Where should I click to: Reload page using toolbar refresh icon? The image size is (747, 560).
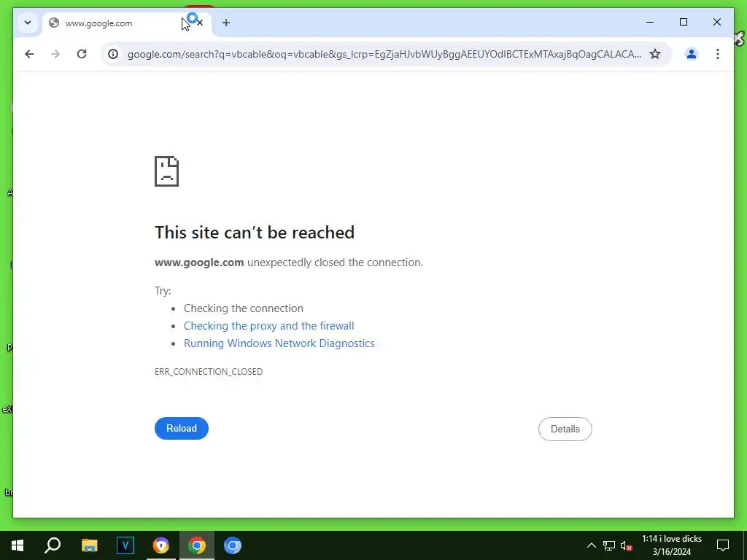pos(82,54)
